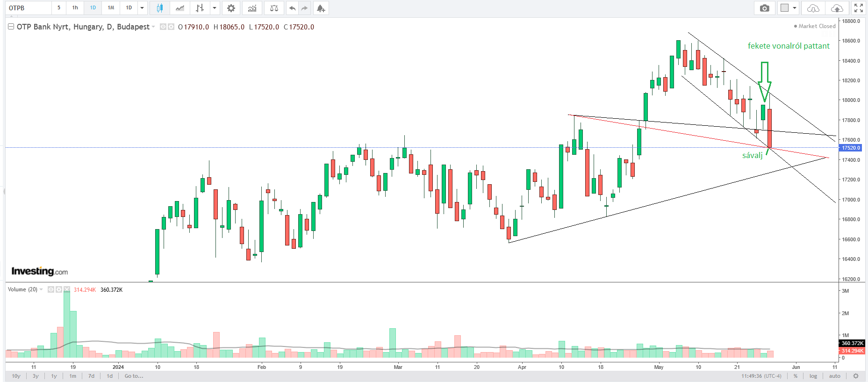Take a chart snapshot with camera icon
Screen dimensions: 868x382
click(764, 8)
